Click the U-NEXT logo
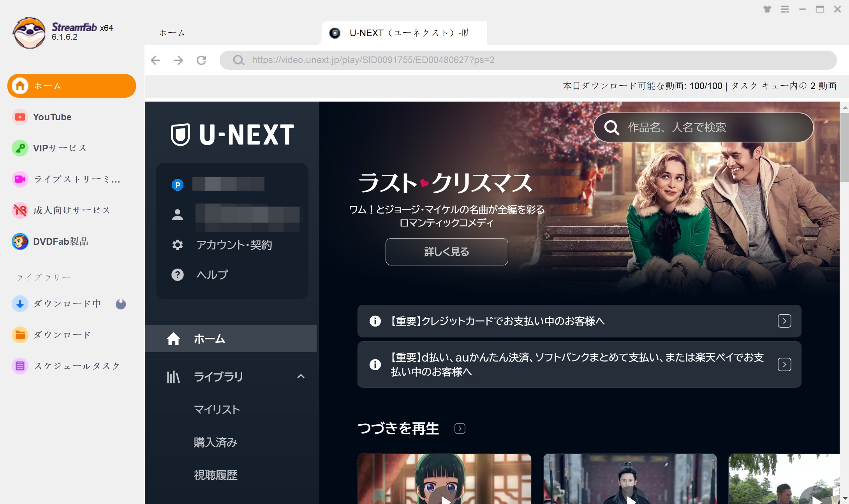Image resolution: width=849 pixels, height=504 pixels. pos(233,135)
